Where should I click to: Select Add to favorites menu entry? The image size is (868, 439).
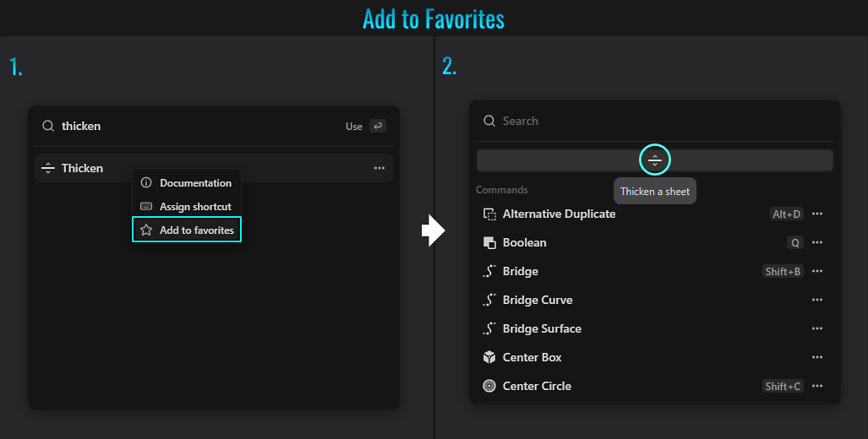(x=187, y=230)
